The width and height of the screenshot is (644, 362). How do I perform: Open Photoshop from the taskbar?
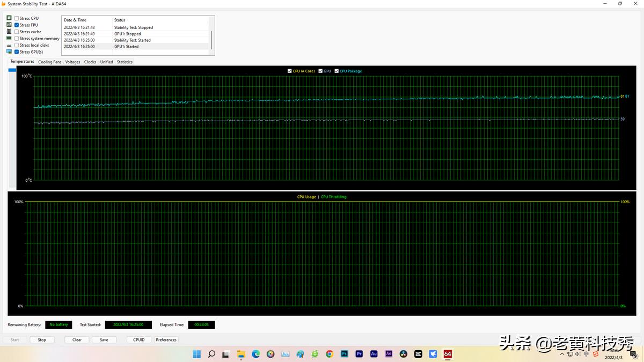(345, 354)
